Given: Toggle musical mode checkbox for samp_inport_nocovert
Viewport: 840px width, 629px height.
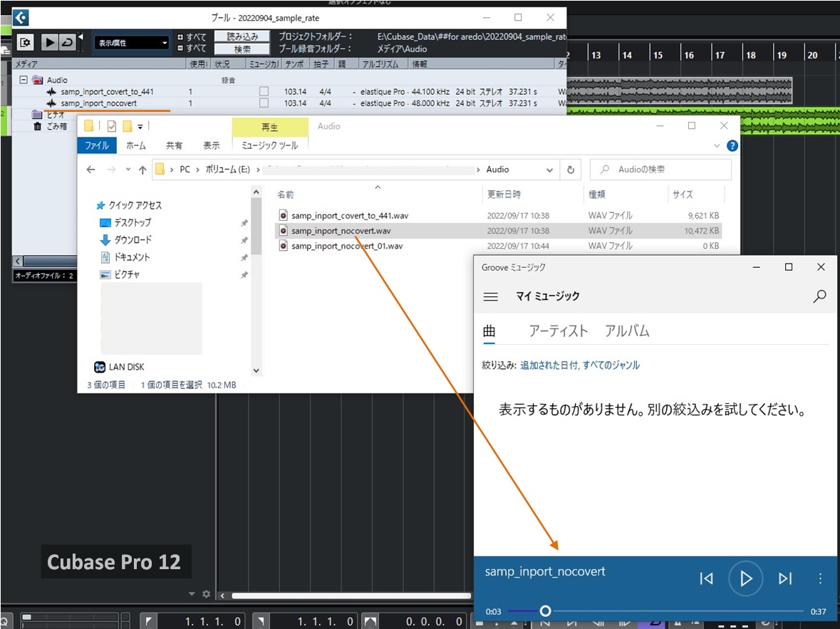Looking at the screenshot, I should tap(264, 103).
